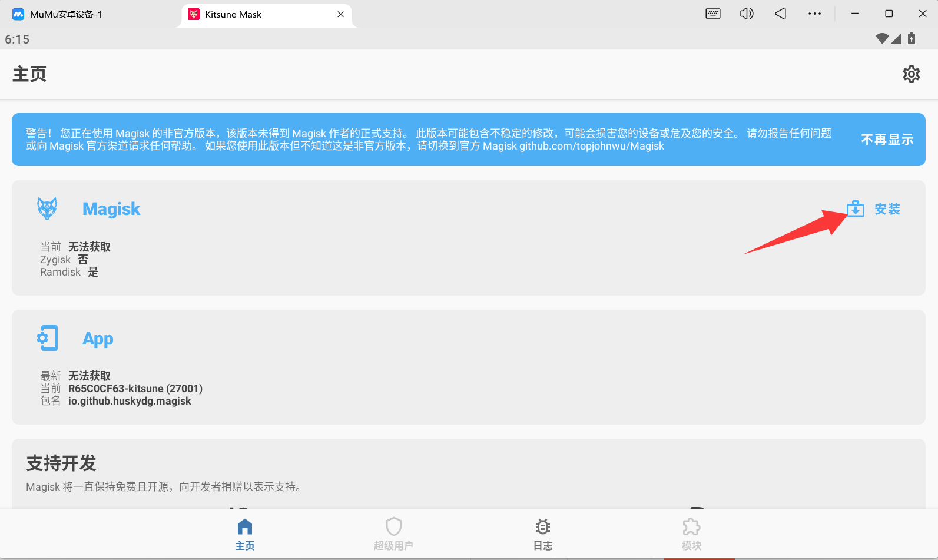Click the App heading title

pos(98,339)
